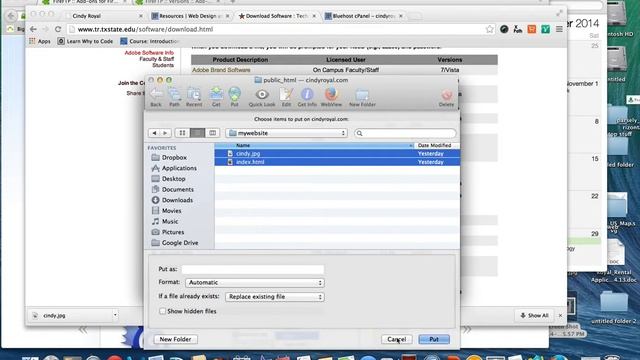Select the index.html file row
This screenshot has width=640, height=360.
pos(337,162)
